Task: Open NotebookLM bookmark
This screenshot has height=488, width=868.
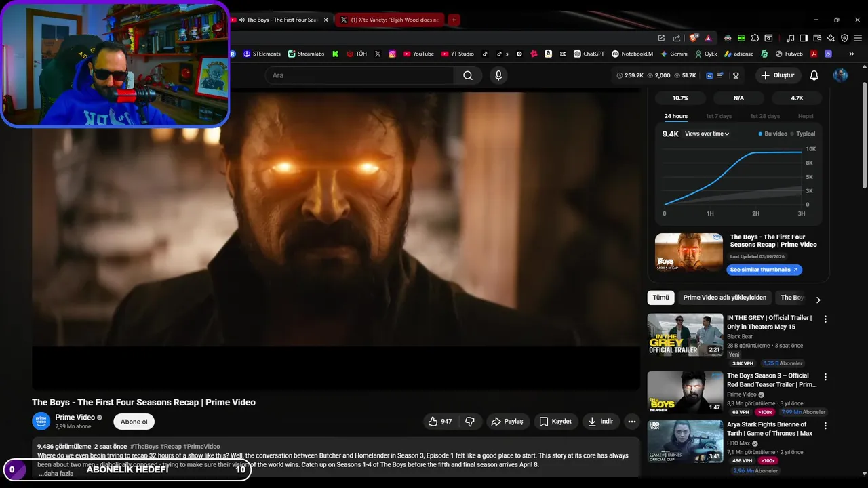Action: point(632,54)
